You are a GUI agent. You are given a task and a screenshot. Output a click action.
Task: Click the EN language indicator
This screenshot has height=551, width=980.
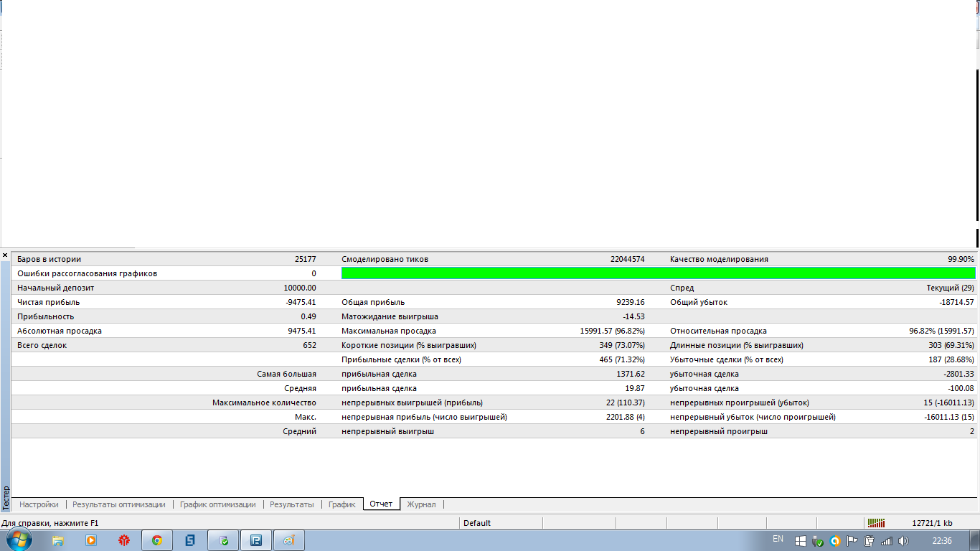point(778,539)
